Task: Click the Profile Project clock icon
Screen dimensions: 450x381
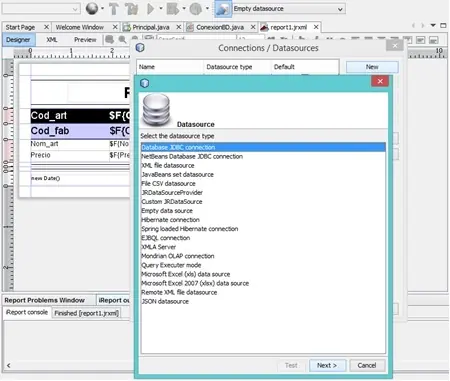Action: pos(196,9)
